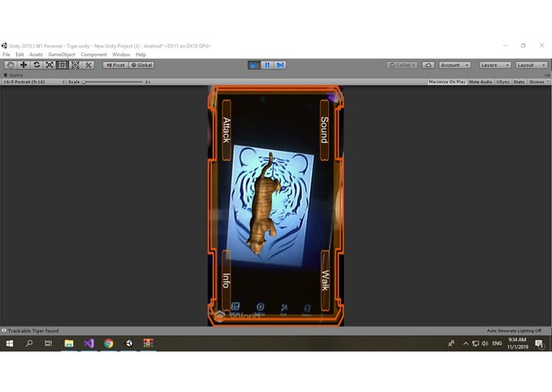Open the Account dropdown
This screenshot has height=392, width=552.
(454, 65)
